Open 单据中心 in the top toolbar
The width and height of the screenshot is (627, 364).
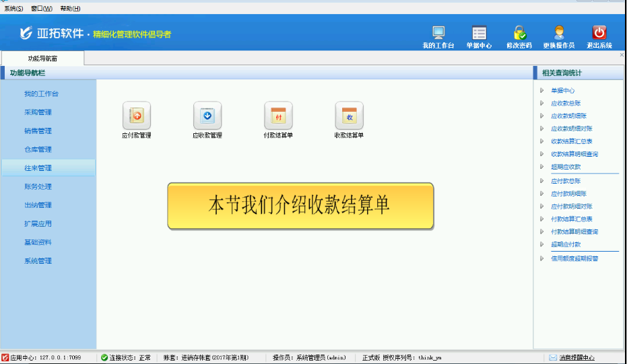(x=479, y=34)
